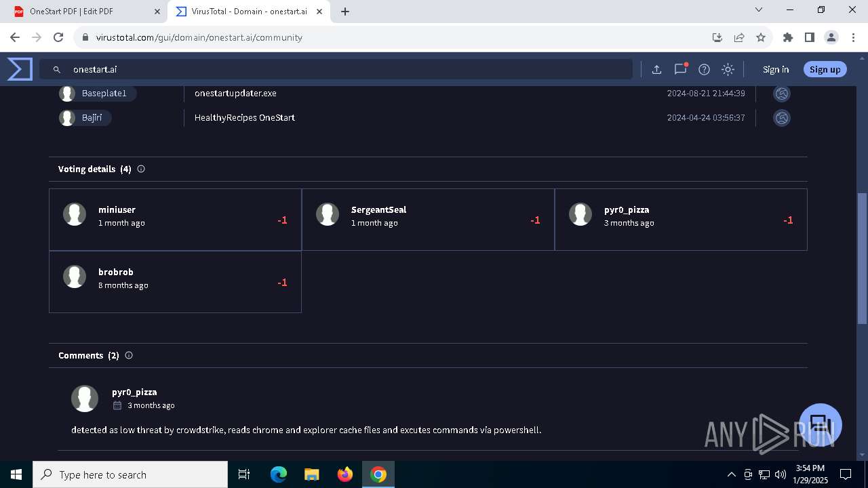Open Chrome side panel icon
Screen dimensions: 868x488
(x=809, y=37)
